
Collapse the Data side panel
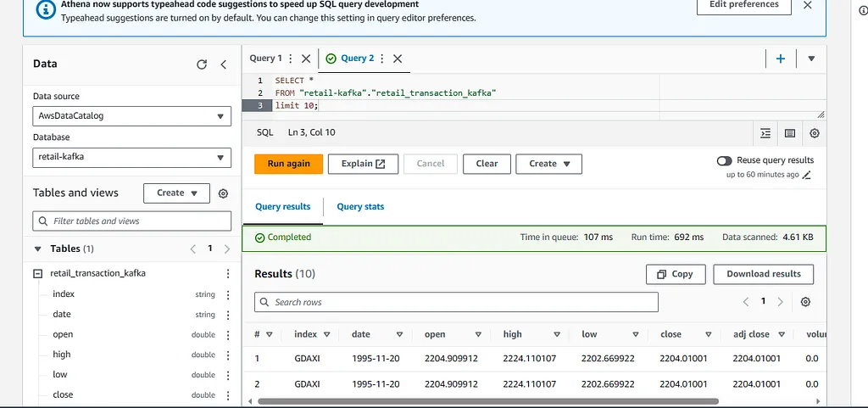[224, 64]
